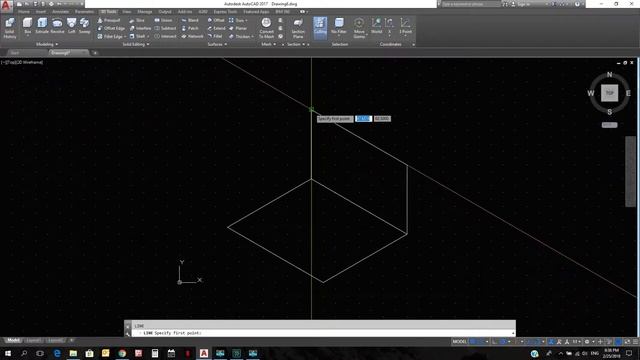Open the Insert ribbon tab
The width and height of the screenshot is (640, 360).
pyautogui.click(x=41, y=12)
